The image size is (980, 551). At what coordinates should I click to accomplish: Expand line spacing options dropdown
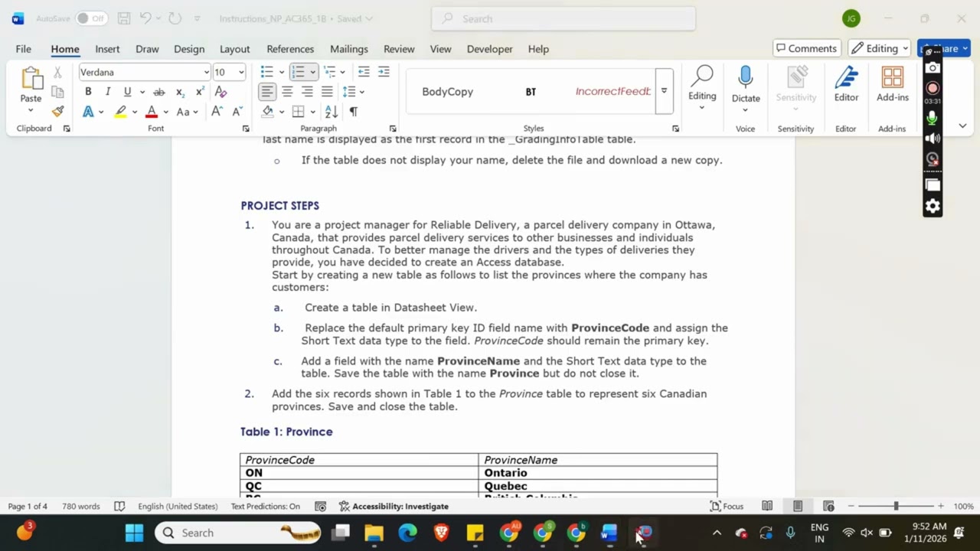361,92
